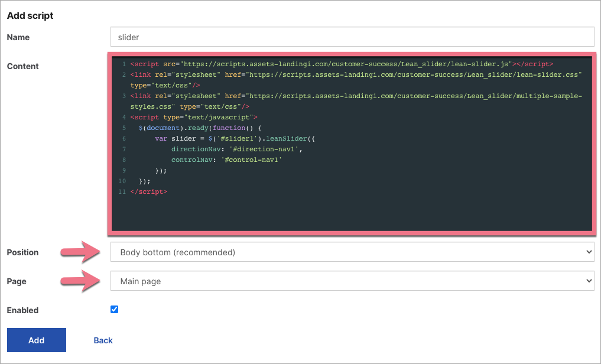Click the "Add script" page heading
The height and width of the screenshot is (364, 601).
click(30, 15)
